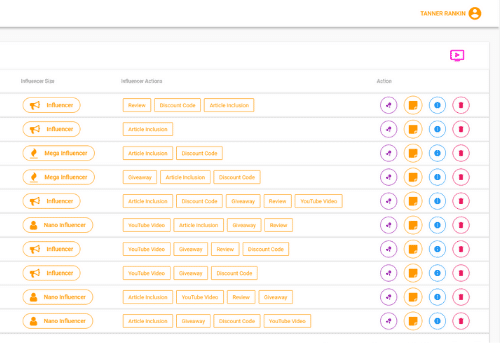The image size is (500, 361).
Task: Click the Influencer Actions column header
Action: tap(141, 81)
